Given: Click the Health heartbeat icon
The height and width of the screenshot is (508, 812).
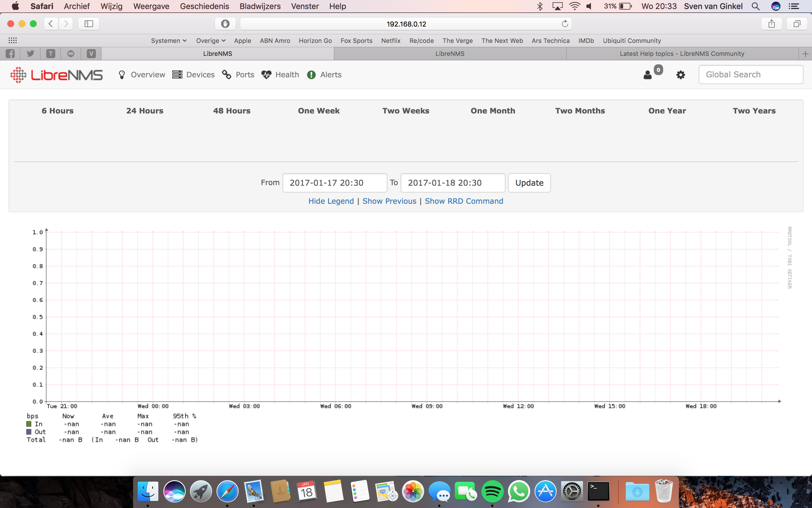Looking at the screenshot, I should 266,75.
